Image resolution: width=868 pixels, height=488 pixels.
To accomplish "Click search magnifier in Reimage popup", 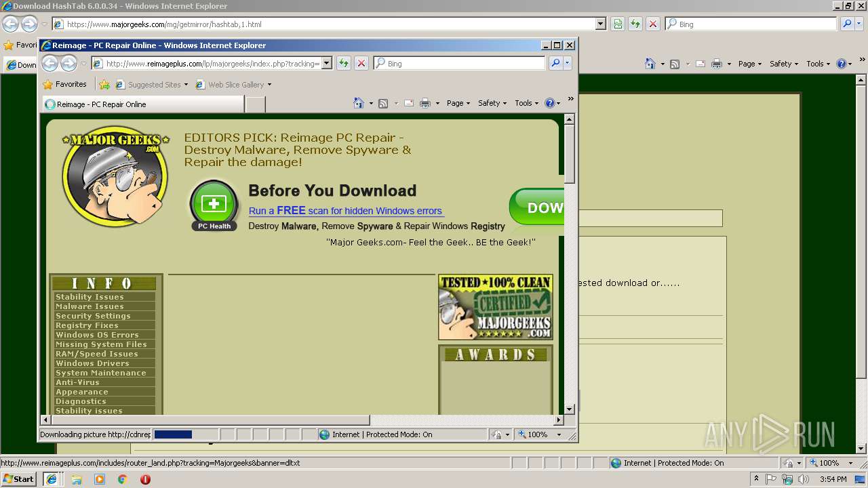I will 555,63.
